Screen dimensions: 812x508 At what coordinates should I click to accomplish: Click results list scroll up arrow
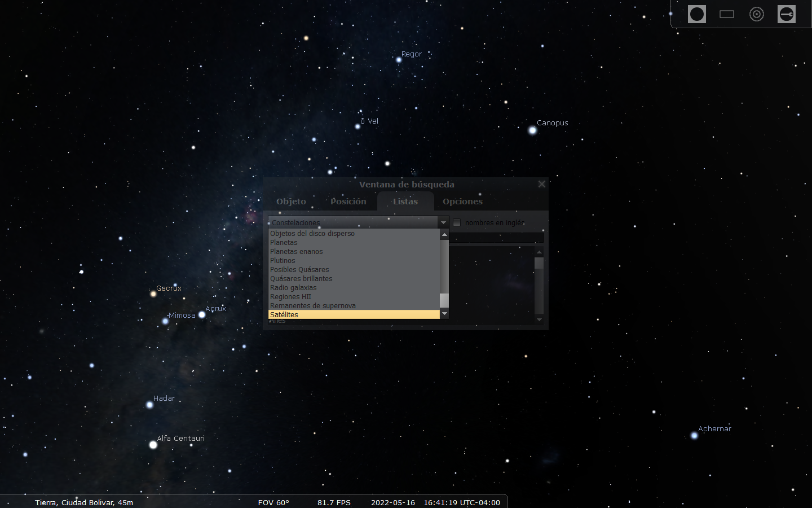coord(539,252)
